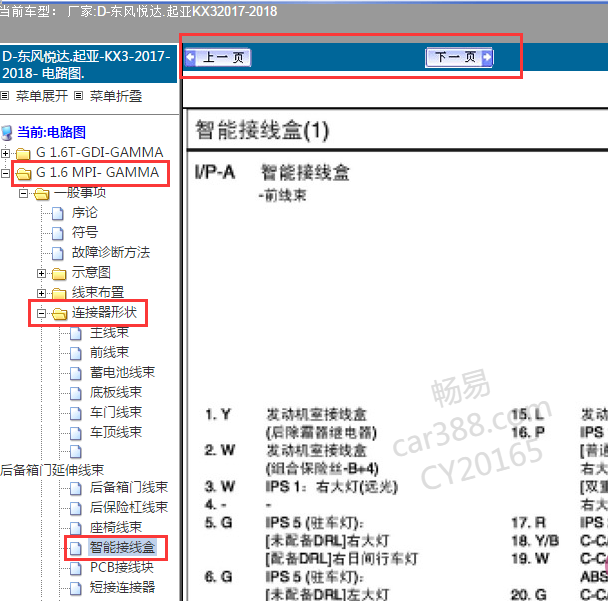This screenshot has height=601, width=608.
Task: Click the page icon next to 车顶线束
Action: coord(76,433)
